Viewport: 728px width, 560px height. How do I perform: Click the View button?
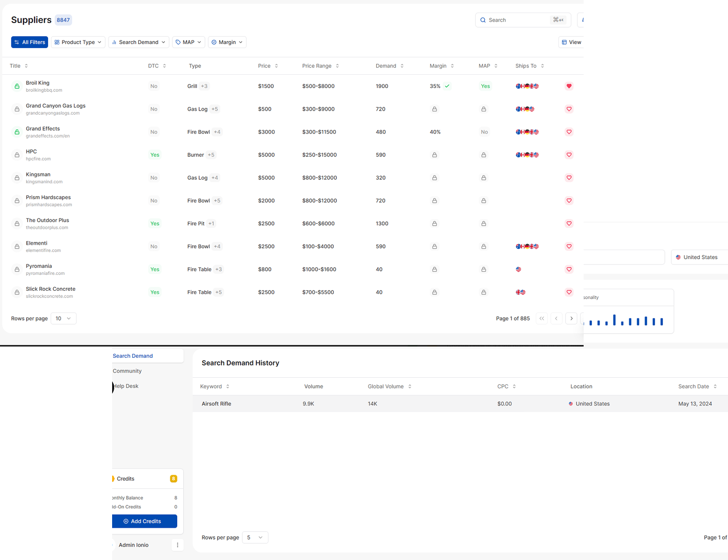[571, 42]
